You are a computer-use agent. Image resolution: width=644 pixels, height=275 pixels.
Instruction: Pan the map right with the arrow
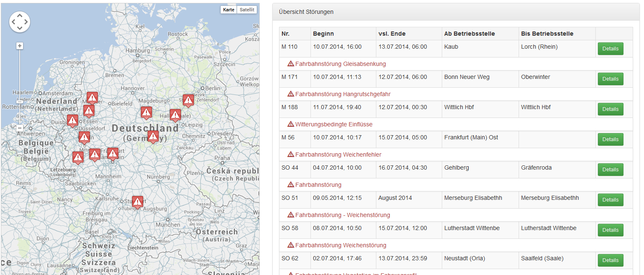(x=26, y=22)
